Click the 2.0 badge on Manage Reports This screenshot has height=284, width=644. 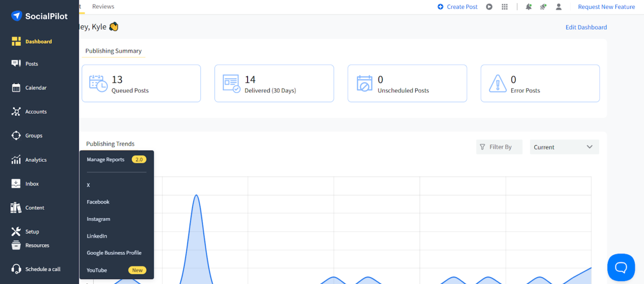[139, 159]
